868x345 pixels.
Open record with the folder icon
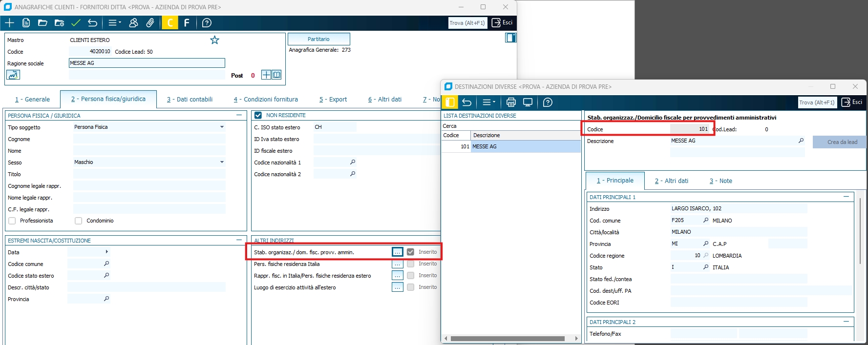42,23
